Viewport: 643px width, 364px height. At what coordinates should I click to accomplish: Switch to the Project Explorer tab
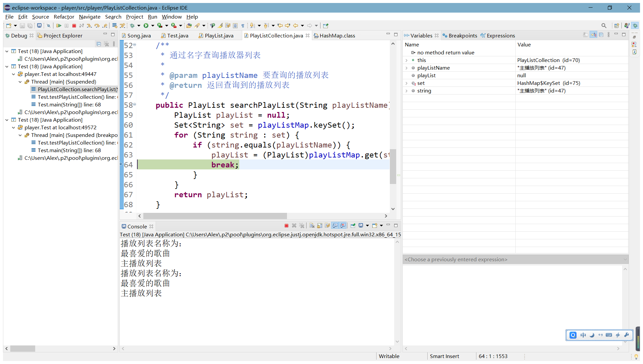pos(60,35)
